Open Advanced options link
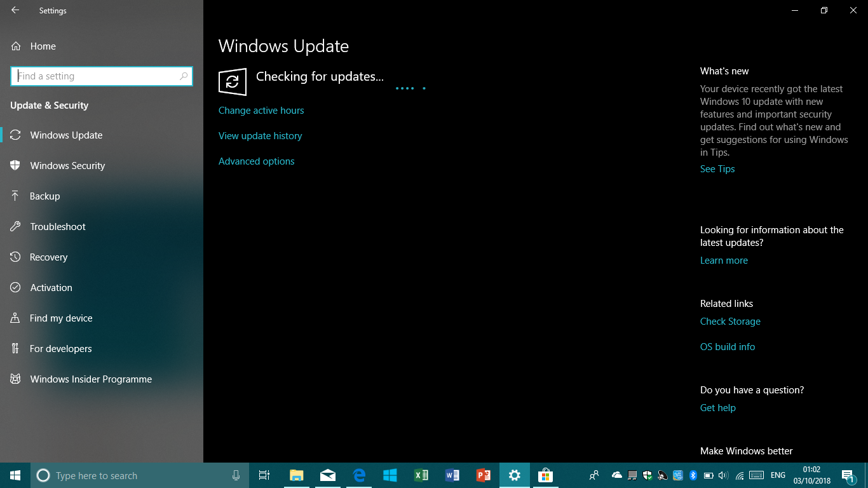Image resolution: width=868 pixels, height=488 pixels. coord(256,161)
